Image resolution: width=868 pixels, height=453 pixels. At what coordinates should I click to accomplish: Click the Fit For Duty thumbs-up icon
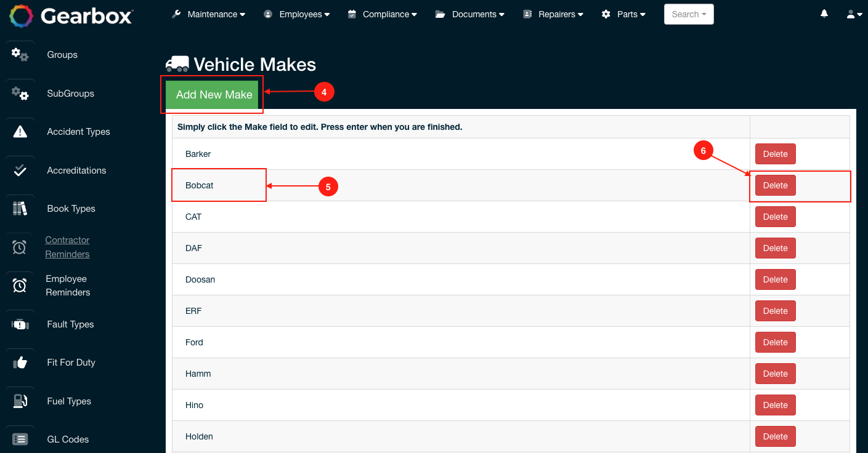pyautogui.click(x=20, y=363)
